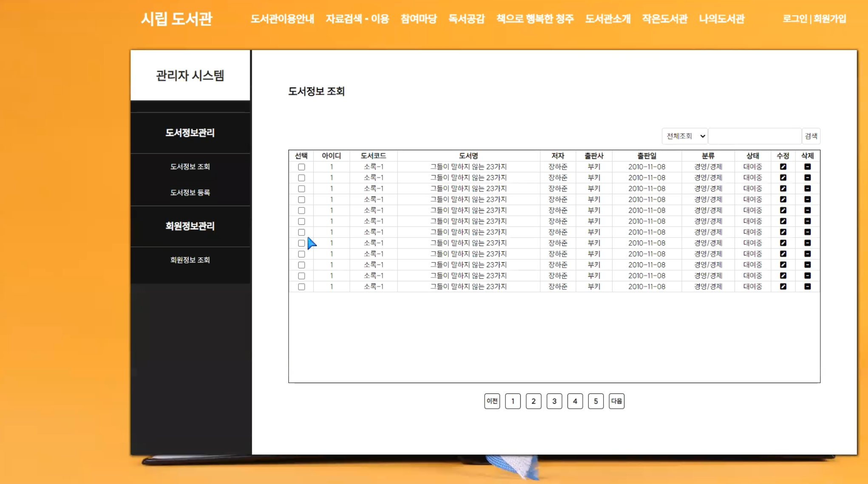Open 도서정보 등록 in the sidebar
The image size is (868, 484).
pyautogui.click(x=190, y=192)
